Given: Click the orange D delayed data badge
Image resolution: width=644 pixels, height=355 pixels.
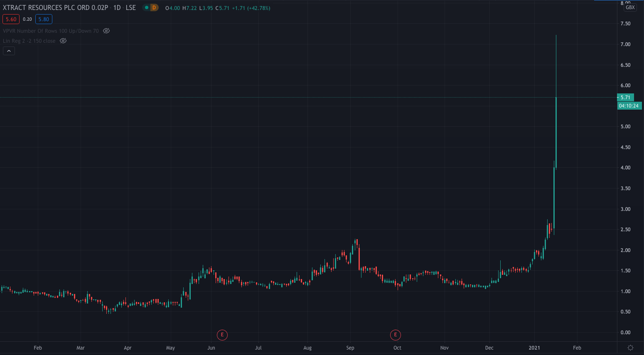Looking at the screenshot, I should click(x=154, y=8).
